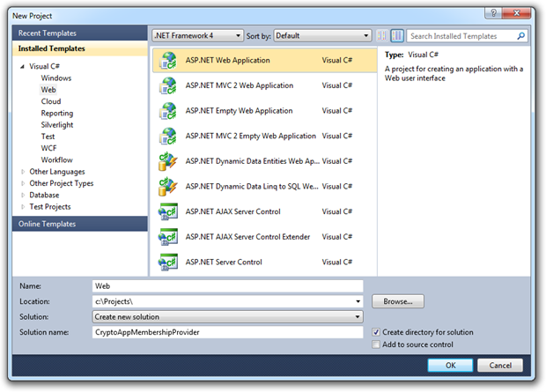Select the Workflow category
The image size is (546, 392).
[x=56, y=160]
